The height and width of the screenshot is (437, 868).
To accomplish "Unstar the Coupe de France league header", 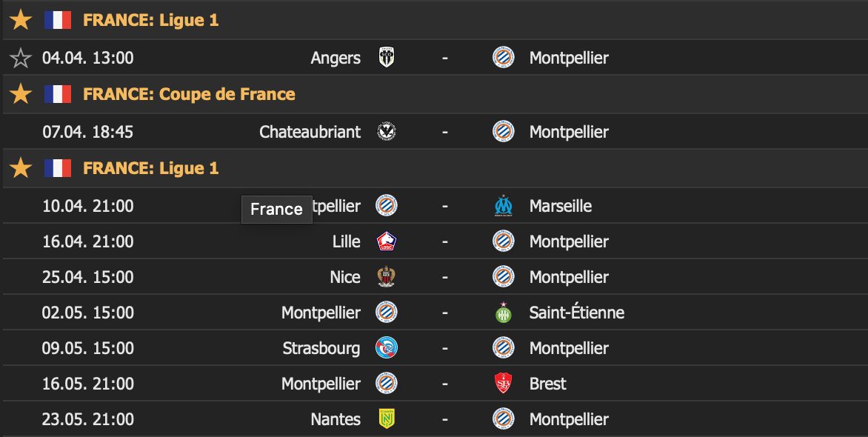I will point(21,94).
